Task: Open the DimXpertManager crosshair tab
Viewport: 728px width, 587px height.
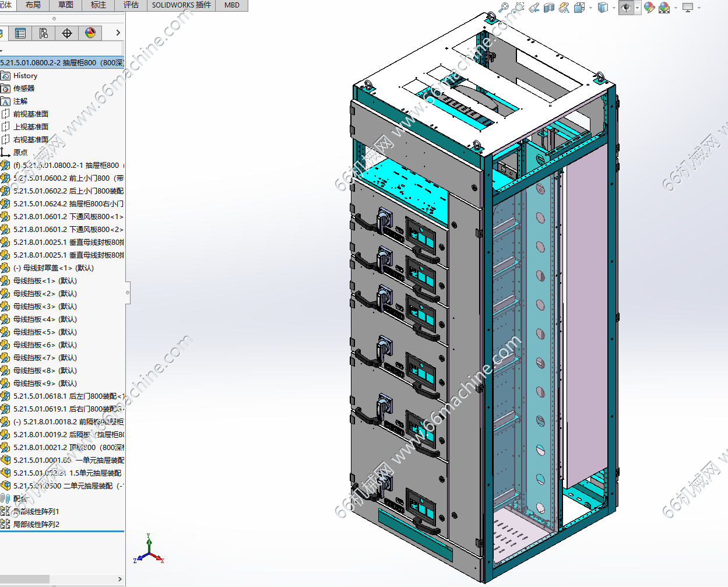Action: [67, 33]
